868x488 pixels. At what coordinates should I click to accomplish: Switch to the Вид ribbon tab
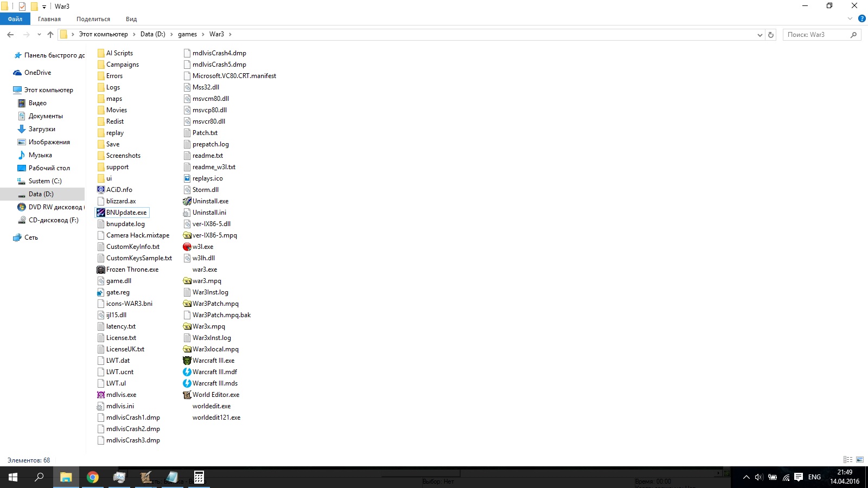131,19
